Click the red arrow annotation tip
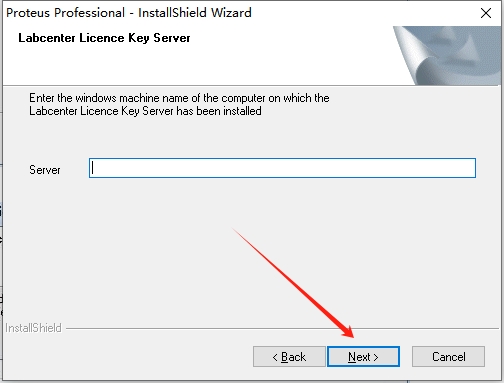This screenshot has height=383, width=504. [x=350, y=334]
